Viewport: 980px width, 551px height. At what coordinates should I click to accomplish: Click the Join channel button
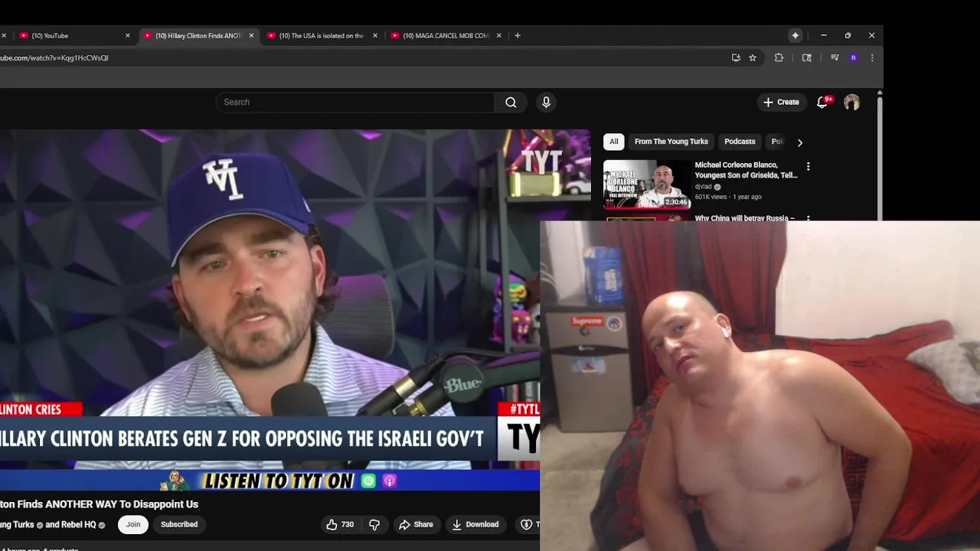(133, 524)
